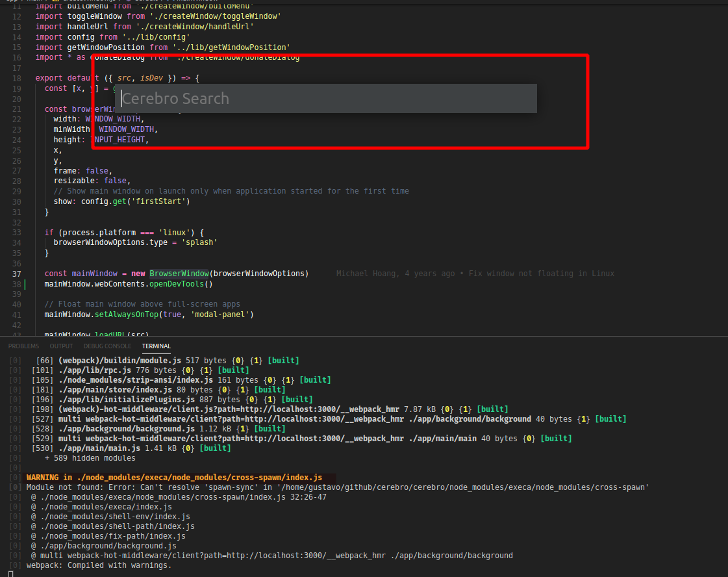Click the gutter change marker beside line 38
This screenshot has height=577, width=728.
click(26, 283)
